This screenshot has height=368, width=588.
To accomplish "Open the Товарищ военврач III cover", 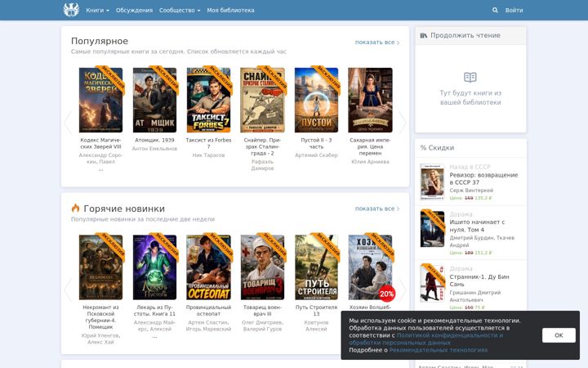I will 262,267.
